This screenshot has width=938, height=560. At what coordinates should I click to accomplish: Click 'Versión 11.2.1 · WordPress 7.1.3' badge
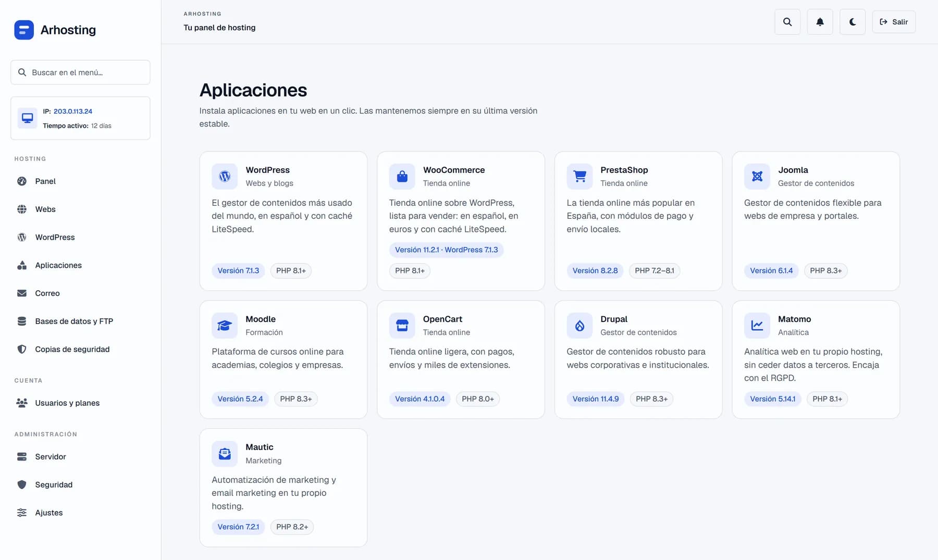[x=447, y=250]
